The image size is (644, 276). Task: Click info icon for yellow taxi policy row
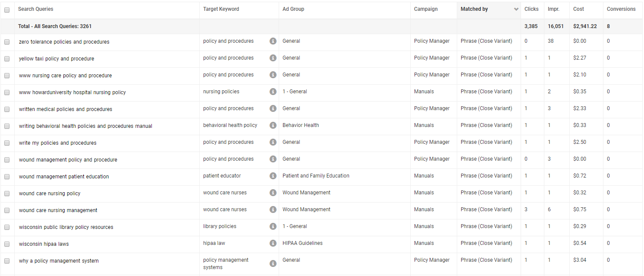273,58
